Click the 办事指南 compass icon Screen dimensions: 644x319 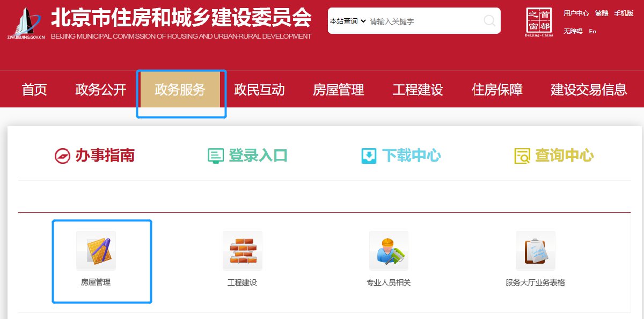[x=63, y=156]
